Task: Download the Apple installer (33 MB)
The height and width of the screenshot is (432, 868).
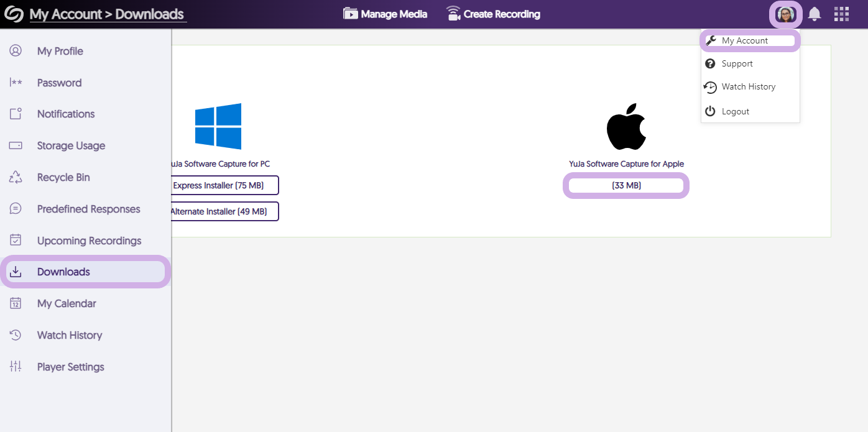Action: [x=626, y=185]
